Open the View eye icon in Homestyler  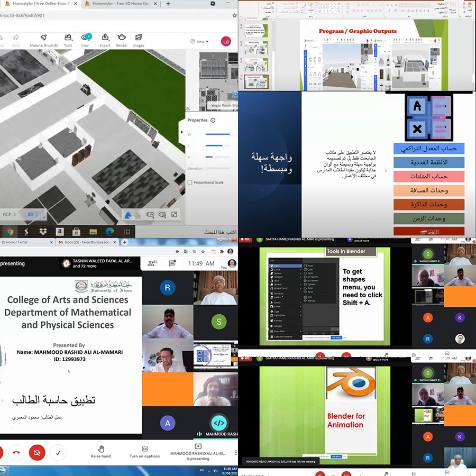(x=85, y=38)
